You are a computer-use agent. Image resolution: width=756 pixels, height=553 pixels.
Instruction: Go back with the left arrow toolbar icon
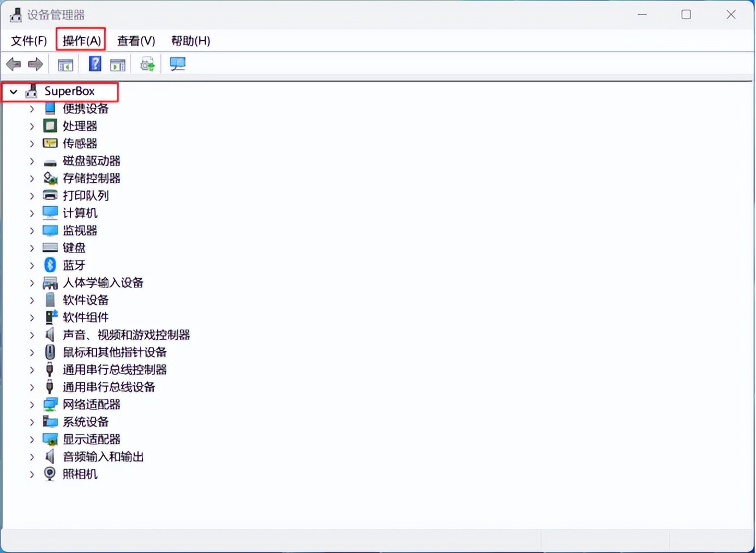coord(14,64)
